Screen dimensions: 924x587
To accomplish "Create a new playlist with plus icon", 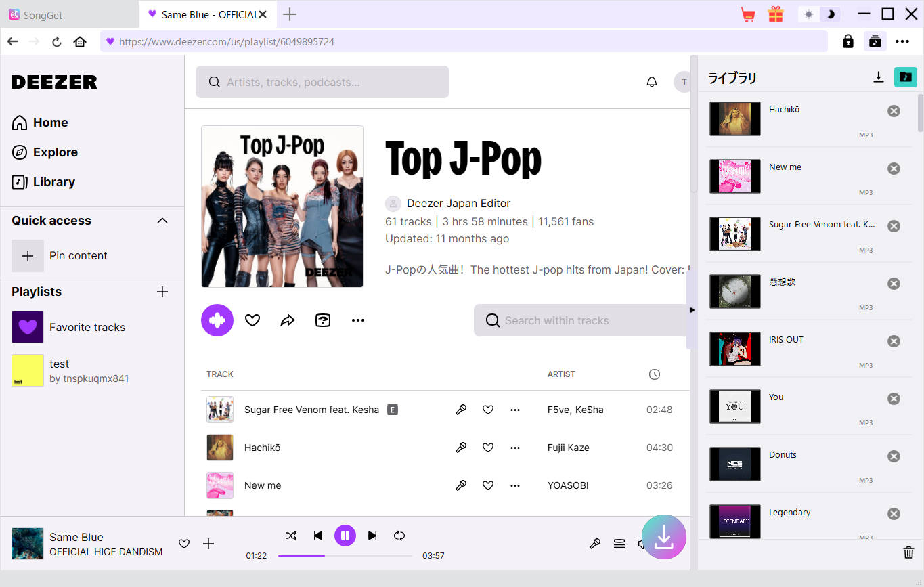I will 162,292.
